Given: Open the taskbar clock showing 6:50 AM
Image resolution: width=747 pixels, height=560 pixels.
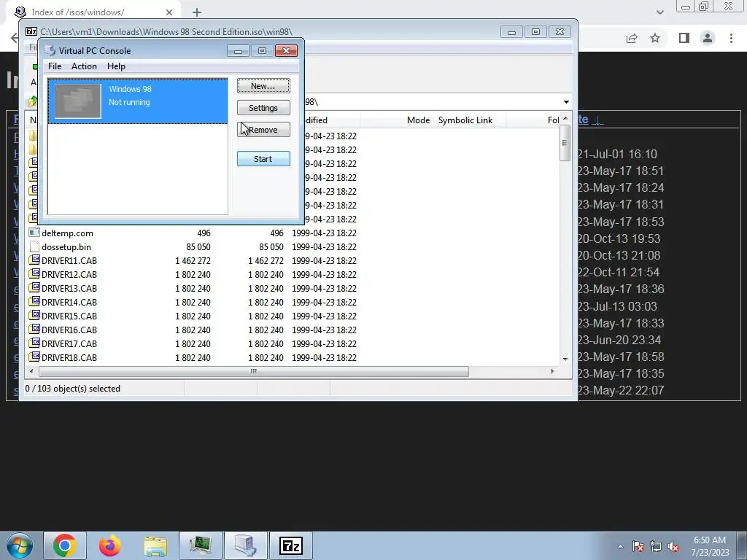Looking at the screenshot, I should coord(711,546).
